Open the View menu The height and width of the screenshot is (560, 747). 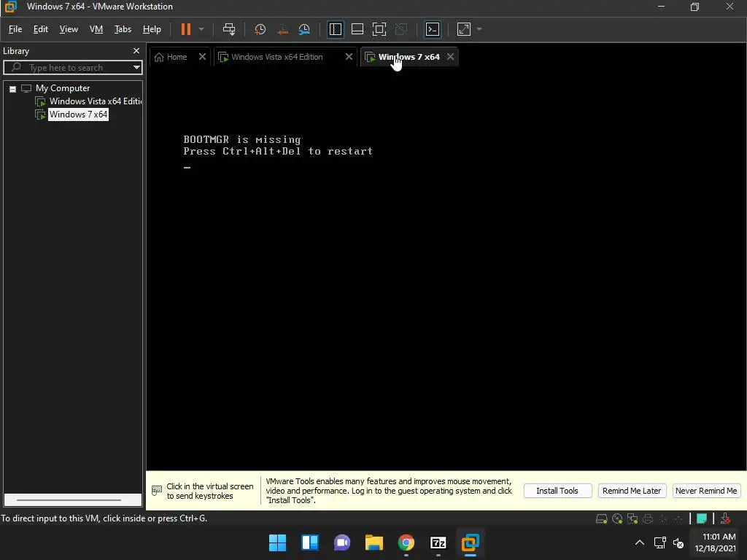[x=69, y=29]
